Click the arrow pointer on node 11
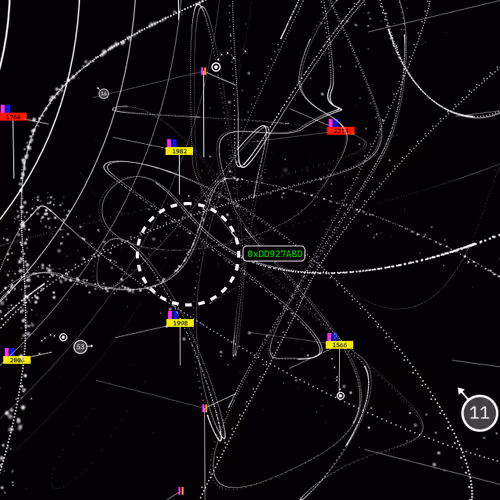Viewport: 500px width, 500px height. point(461,391)
